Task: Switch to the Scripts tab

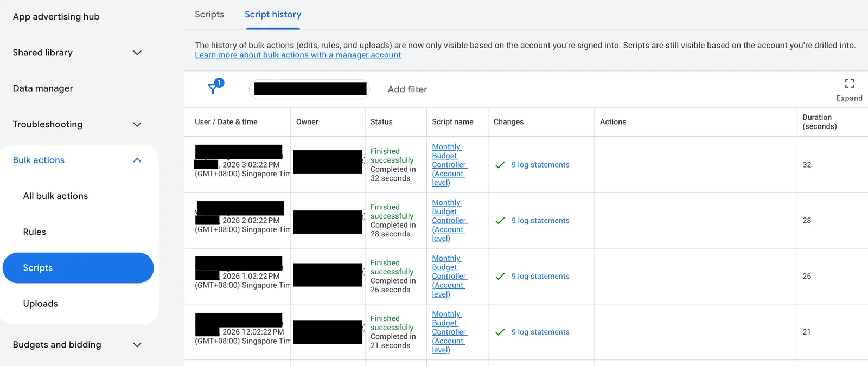Action: pos(209,14)
